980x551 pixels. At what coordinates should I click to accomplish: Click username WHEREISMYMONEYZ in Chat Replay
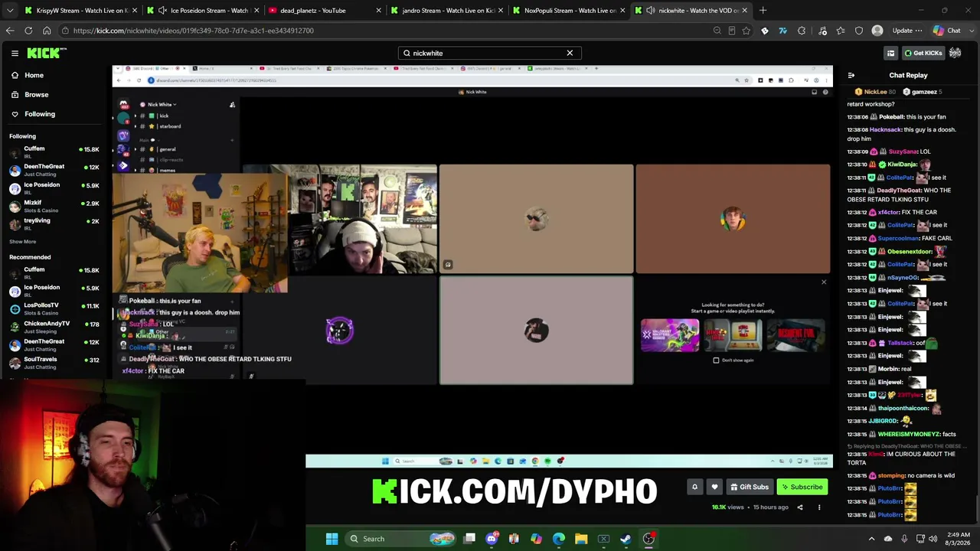tap(909, 434)
